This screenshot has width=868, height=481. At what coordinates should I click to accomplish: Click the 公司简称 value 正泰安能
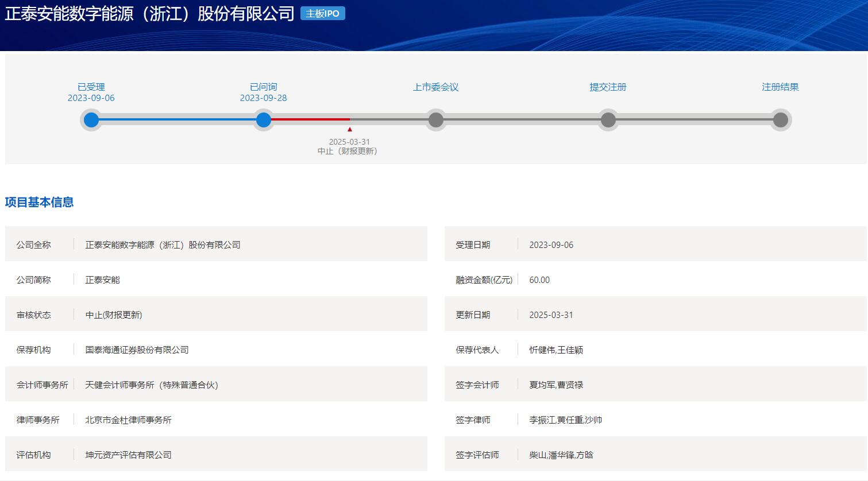click(x=103, y=280)
